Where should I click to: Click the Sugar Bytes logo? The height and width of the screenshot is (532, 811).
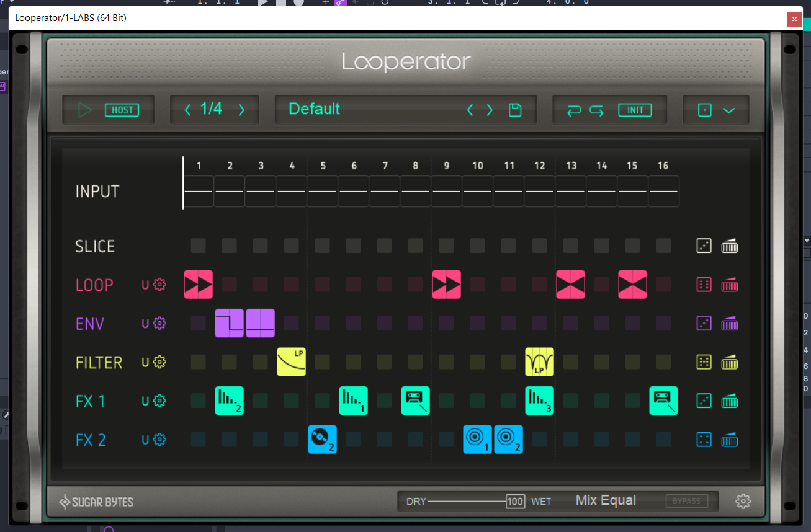point(96,502)
